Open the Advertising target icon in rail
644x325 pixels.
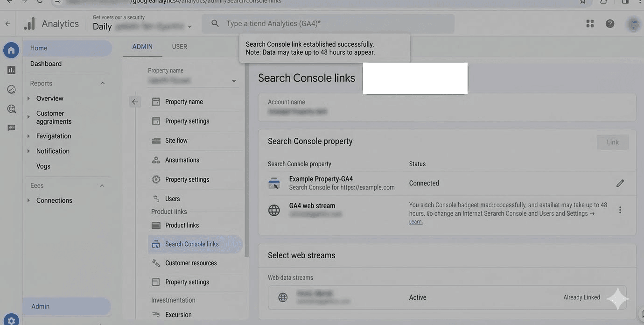click(x=11, y=109)
